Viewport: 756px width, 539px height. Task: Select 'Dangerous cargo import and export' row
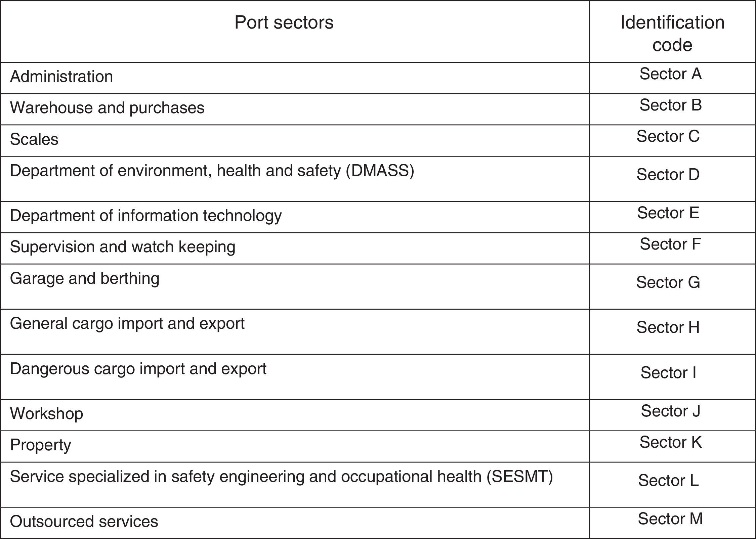[x=138, y=369]
